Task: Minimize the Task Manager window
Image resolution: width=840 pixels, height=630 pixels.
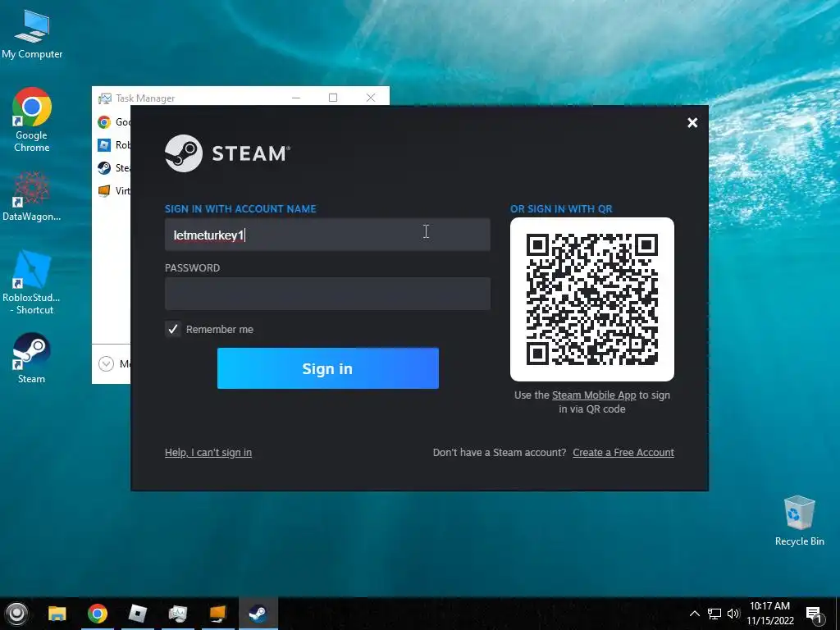Action: [x=296, y=98]
